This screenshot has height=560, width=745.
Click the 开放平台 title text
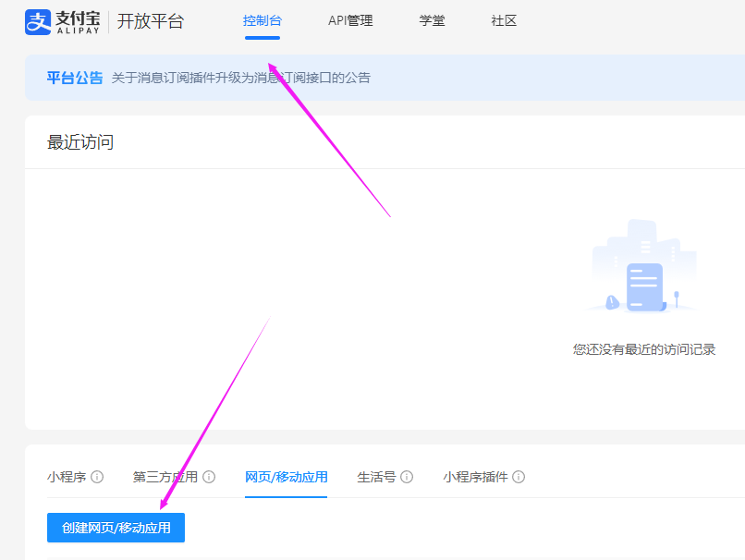pyautogui.click(x=150, y=21)
